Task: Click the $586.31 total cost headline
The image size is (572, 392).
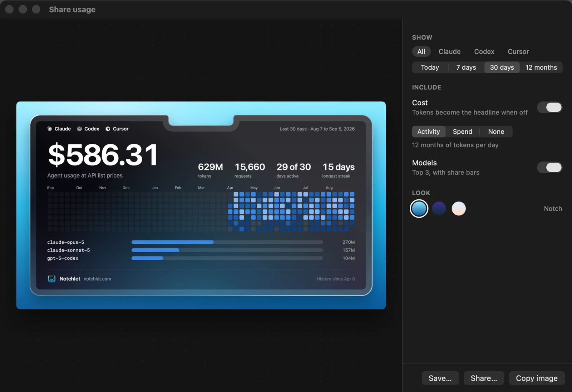Action: (x=103, y=155)
